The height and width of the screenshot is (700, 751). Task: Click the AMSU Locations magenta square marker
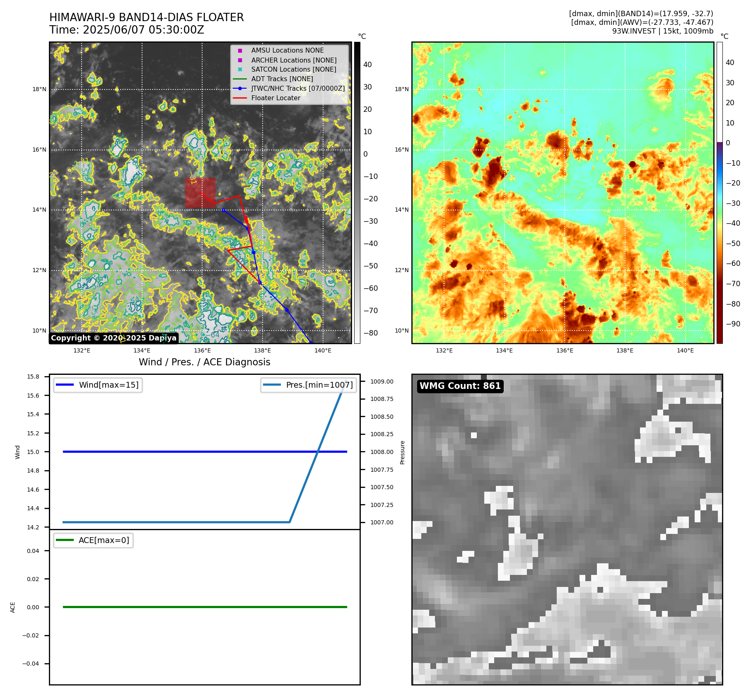[x=240, y=51]
